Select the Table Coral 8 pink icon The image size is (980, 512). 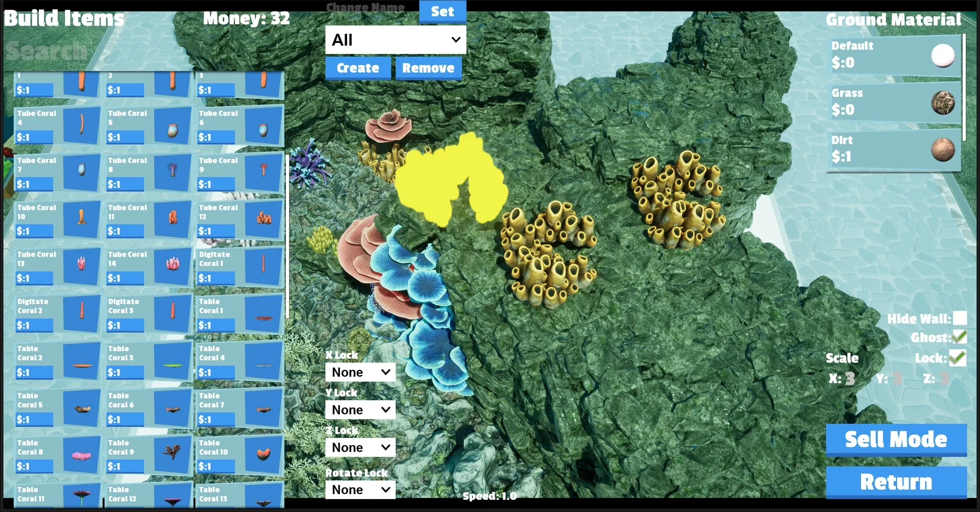pyautogui.click(x=81, y=455)
